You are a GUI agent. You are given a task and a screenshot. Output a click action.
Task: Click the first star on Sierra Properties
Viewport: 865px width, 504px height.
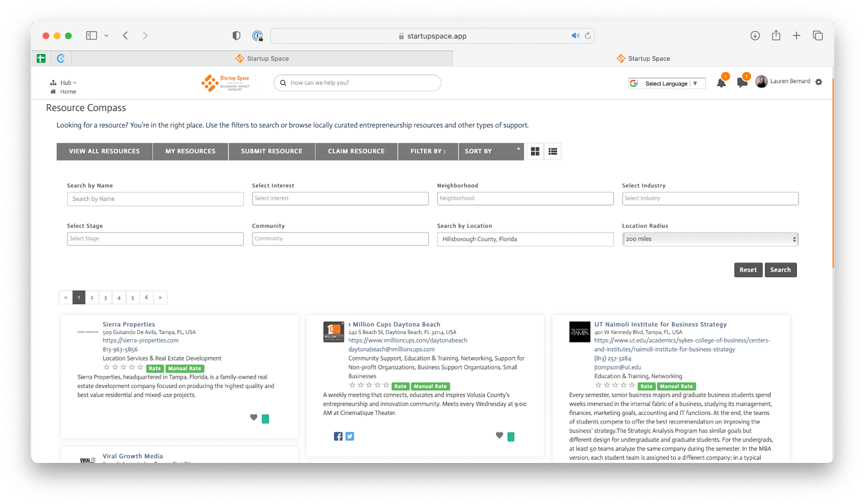(107, 367)
